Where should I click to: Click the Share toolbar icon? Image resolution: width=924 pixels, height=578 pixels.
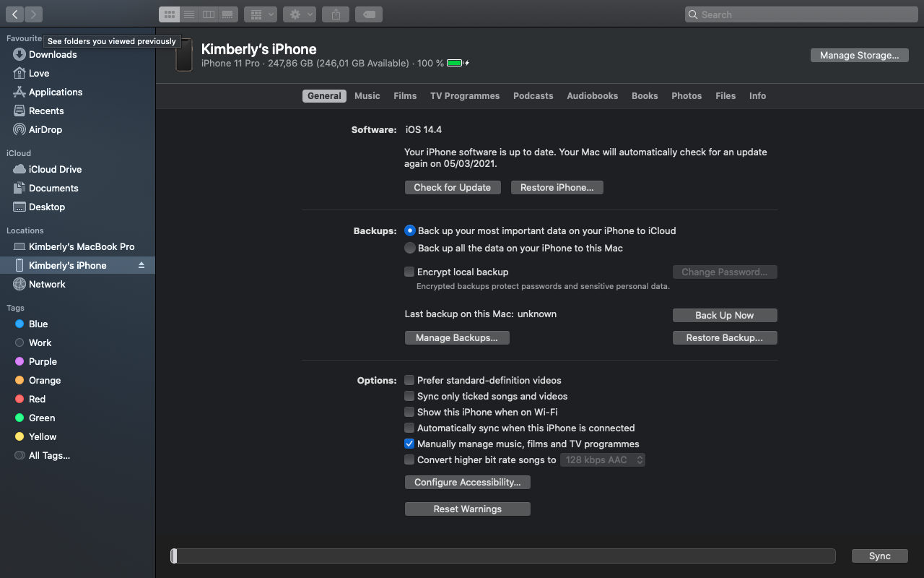coord(336,14)
